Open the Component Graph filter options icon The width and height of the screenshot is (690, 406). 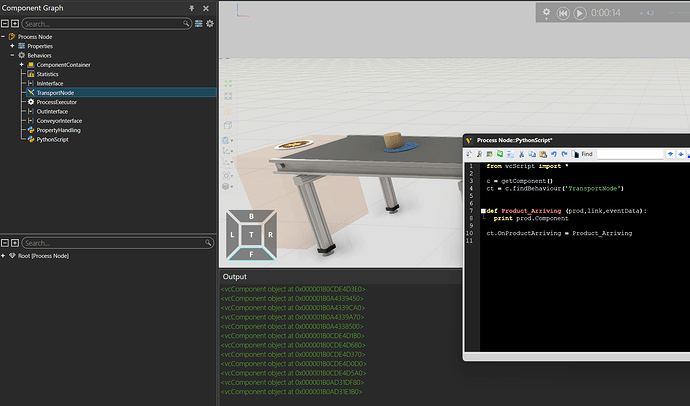(x=199, y=24)
